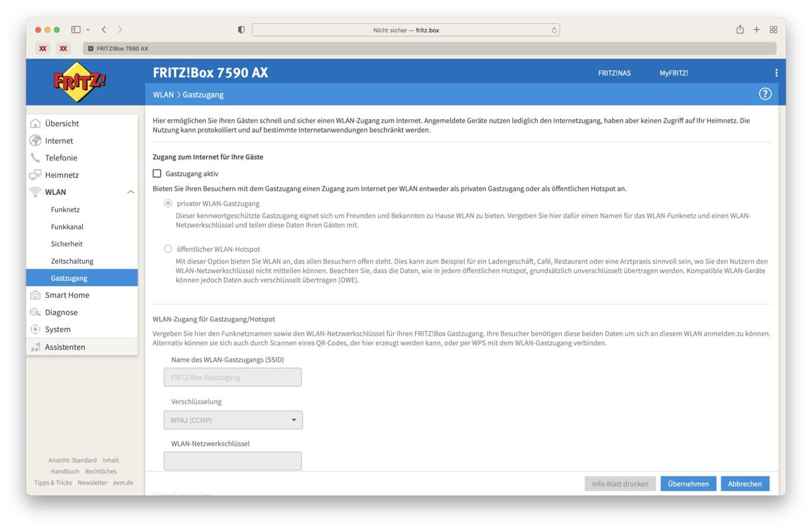812x530 pixels.
Task: Click the Internet globe icon
Action: pyautogui.click(x=35, y=140)
